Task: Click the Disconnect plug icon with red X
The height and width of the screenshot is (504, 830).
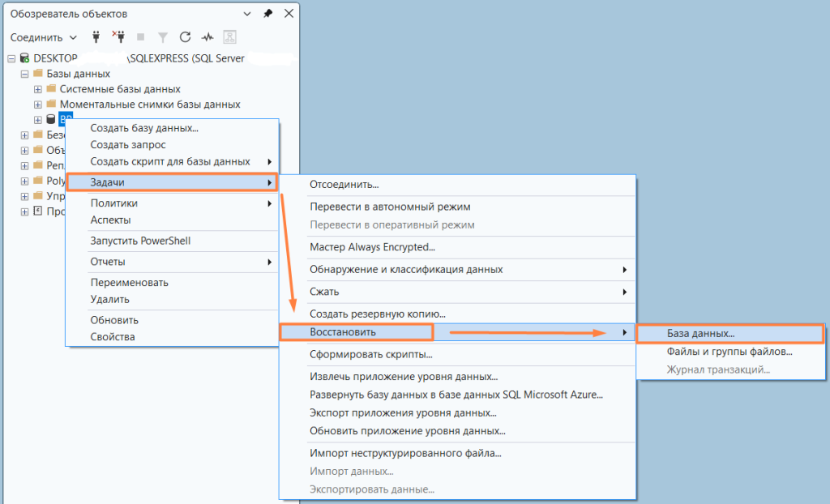Action: click(x=118, y=37)
